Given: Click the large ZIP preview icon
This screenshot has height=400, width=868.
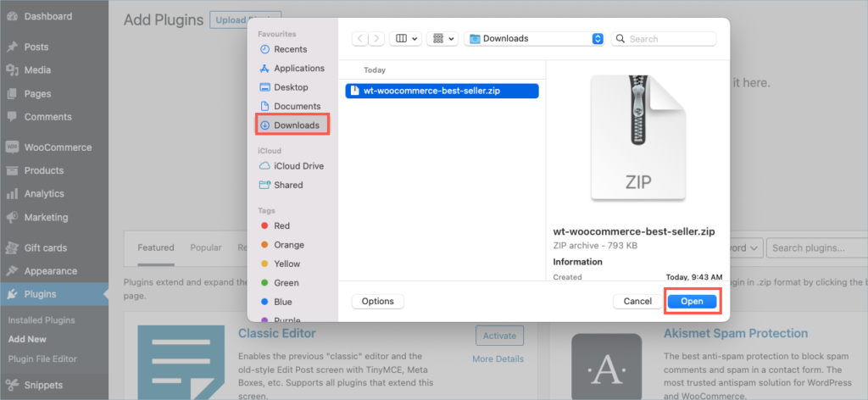Looking at the screenshot, I should tap(637, 137).
